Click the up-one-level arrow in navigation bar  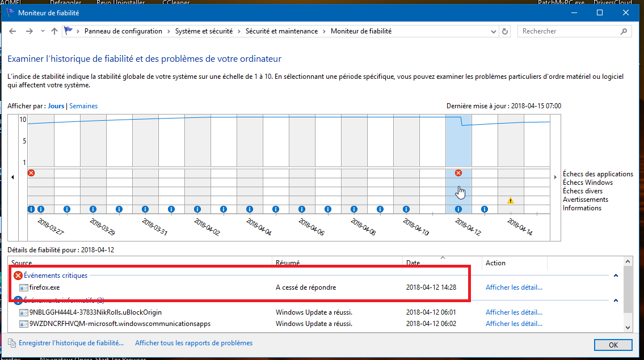[x=54, y=31]
